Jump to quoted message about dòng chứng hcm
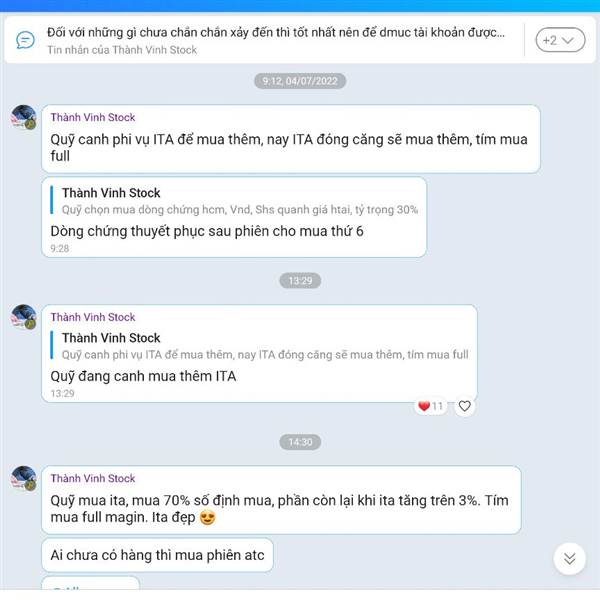The width and height of the screenshot is (600, 600). (234, 201)
